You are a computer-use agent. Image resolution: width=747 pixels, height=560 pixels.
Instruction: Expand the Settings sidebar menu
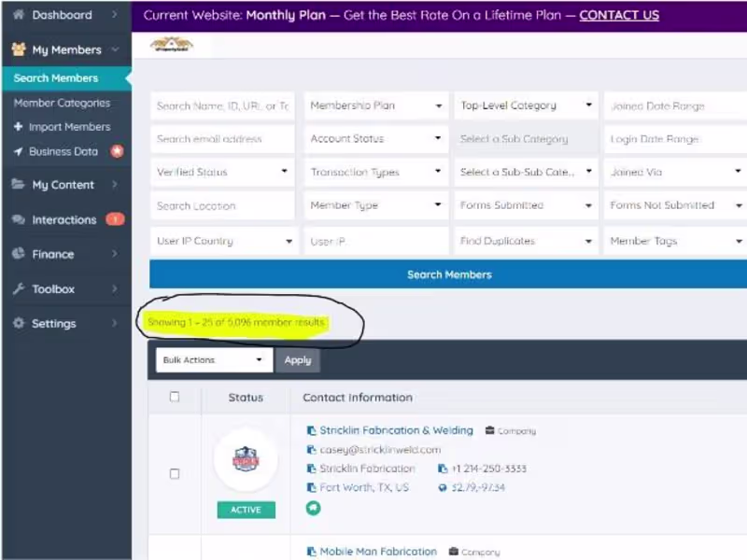(66, 323)
